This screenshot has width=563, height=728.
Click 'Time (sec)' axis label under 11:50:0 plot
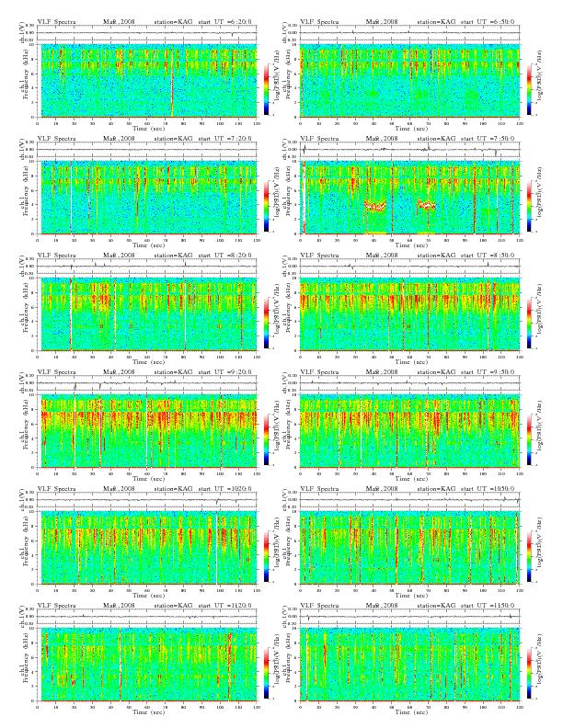(x=411, y=711)
